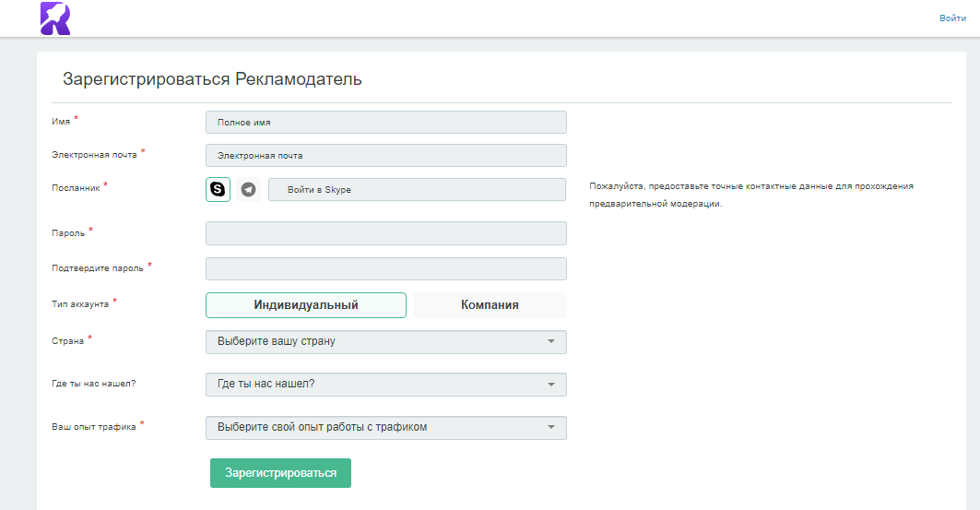980x510 pixels.
Task: Focus the Электронная почта input field
Action: point(386,156)
